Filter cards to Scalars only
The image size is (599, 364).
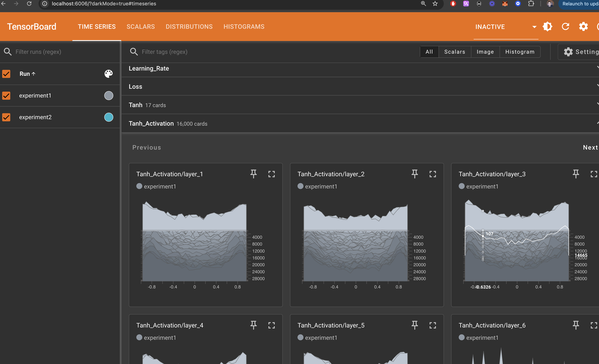click(455, 52)
